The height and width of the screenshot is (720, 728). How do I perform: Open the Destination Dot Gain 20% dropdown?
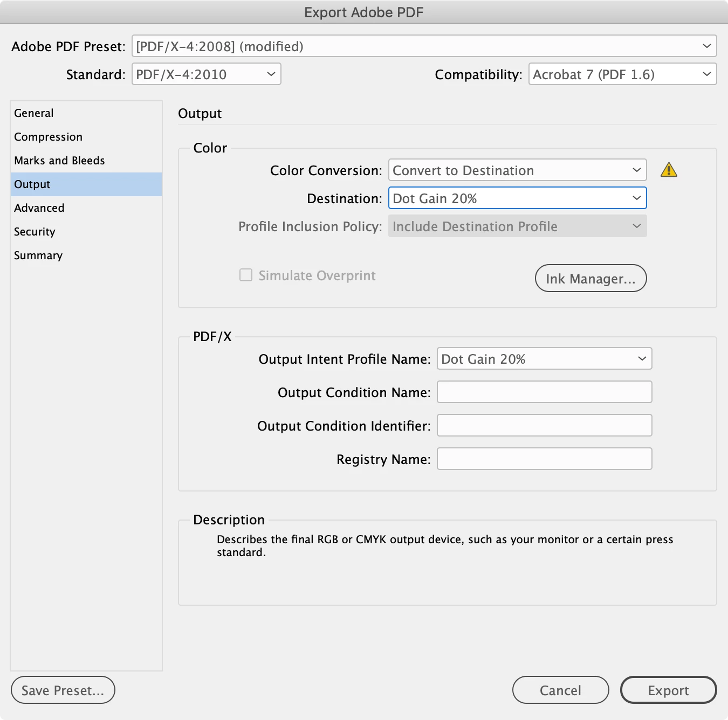point(517,198)
